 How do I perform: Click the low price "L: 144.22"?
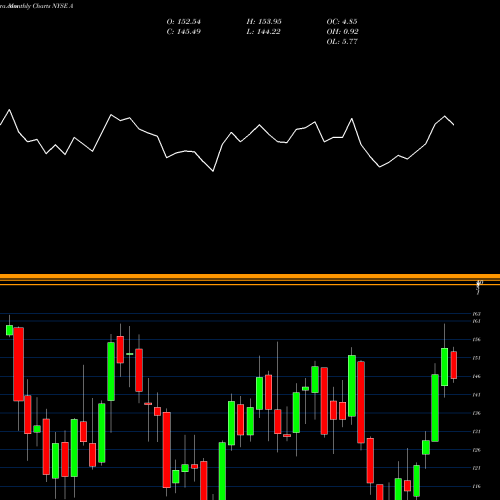click(263, 32)
